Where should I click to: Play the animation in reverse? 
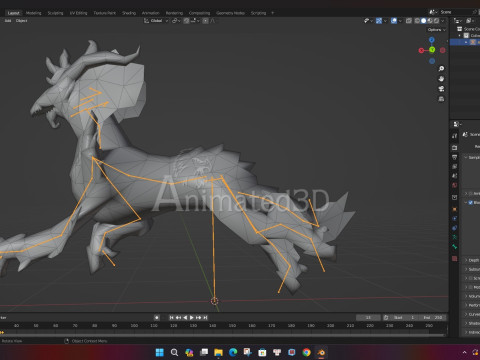pyautogui.click(x=185, y=318)
